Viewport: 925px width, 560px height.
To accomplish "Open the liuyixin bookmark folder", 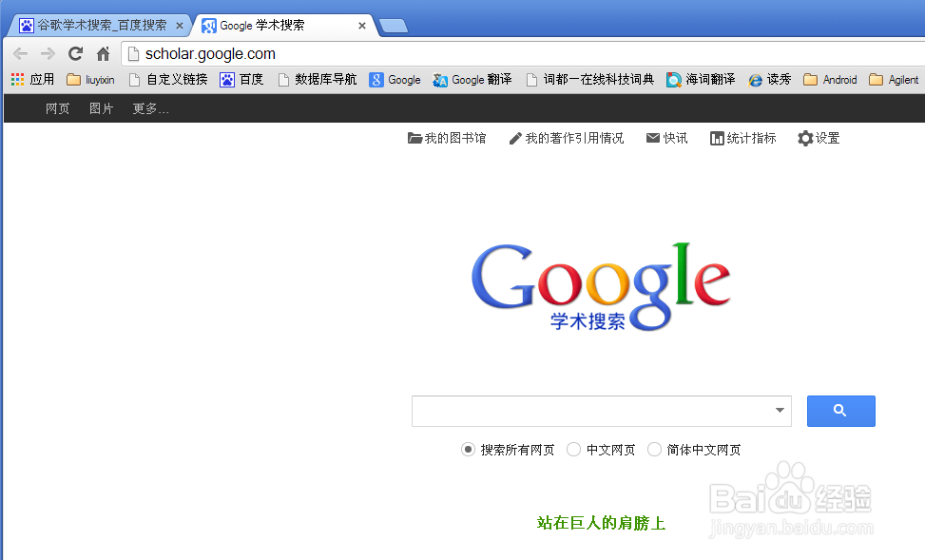I will [x=91, y=80].
